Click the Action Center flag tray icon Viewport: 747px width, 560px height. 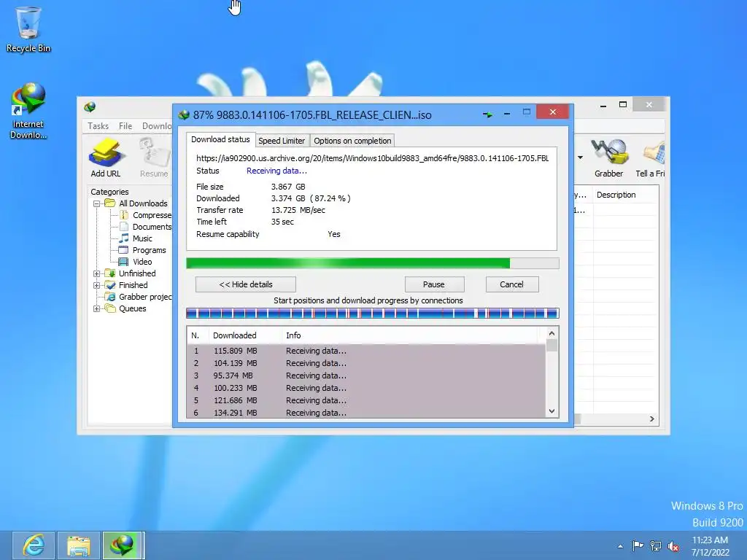[638, 545]
